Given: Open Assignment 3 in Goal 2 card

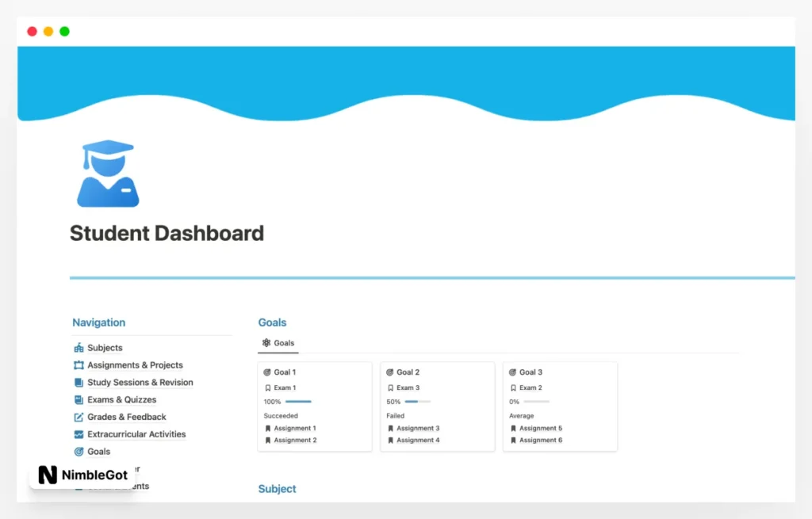Looking at the screenshot, I should pos(418,429).
